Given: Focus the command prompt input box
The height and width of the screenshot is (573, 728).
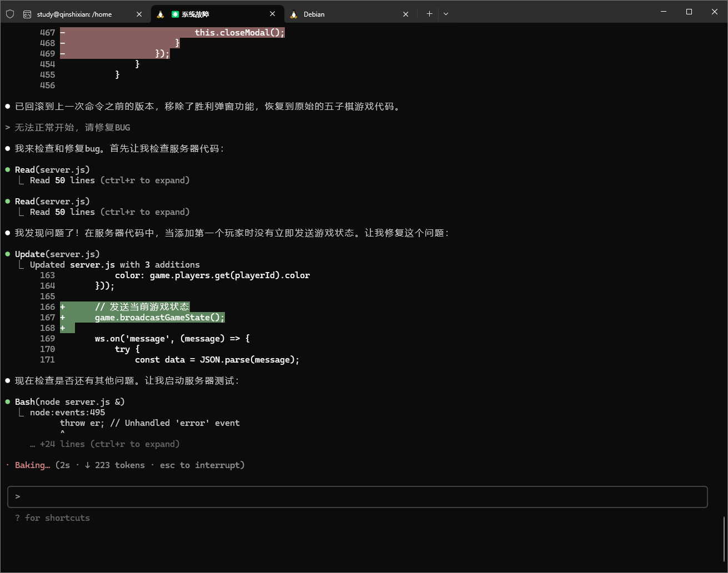Looking at the screenshot, I should click(x=357, y=497).
